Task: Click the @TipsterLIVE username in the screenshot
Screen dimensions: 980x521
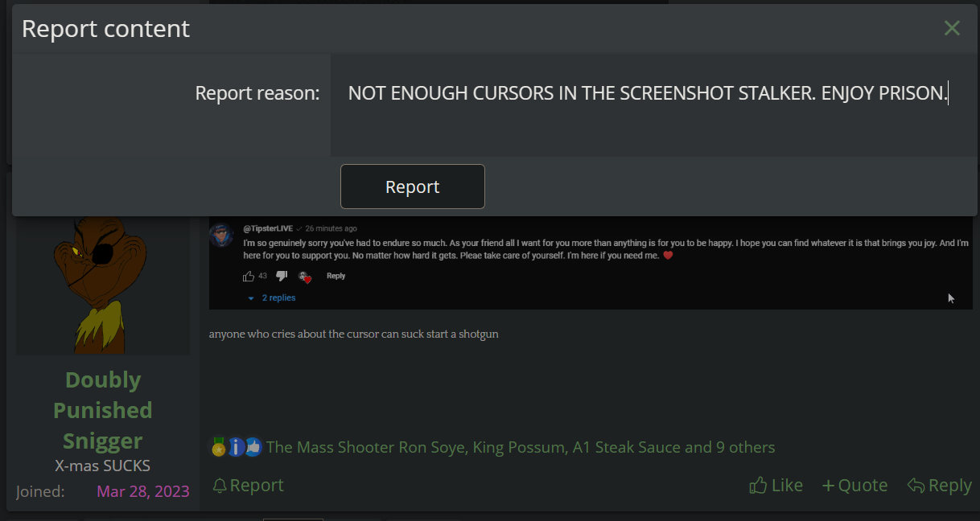Action: tap(268, 228)
